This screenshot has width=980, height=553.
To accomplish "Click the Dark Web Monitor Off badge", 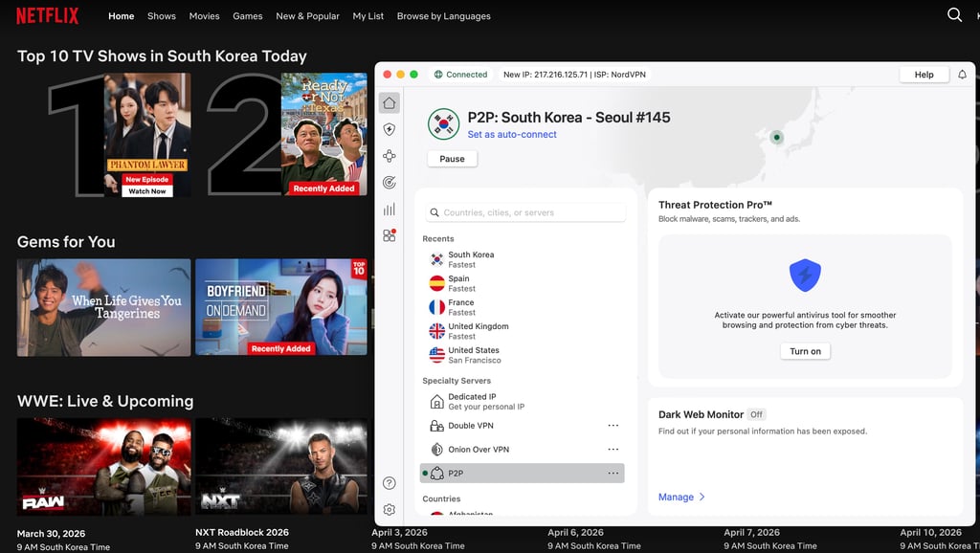I will pyautogui.click(x=756, y=414).
